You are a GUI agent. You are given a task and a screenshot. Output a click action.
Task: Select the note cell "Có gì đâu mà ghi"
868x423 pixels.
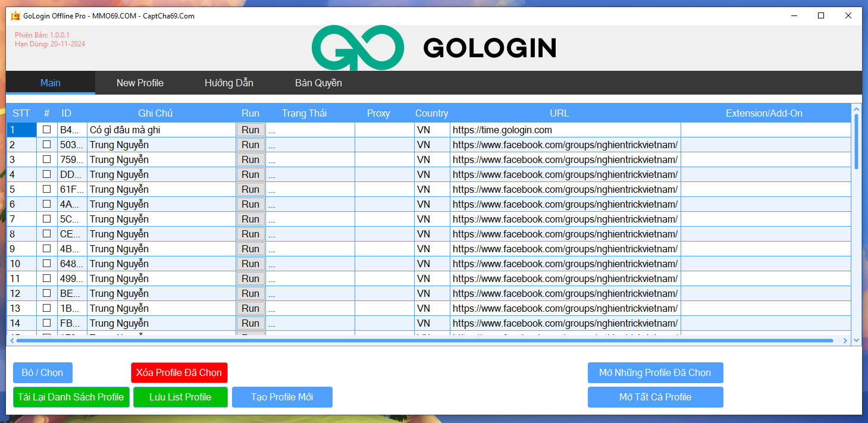click(x=161, y=130)
